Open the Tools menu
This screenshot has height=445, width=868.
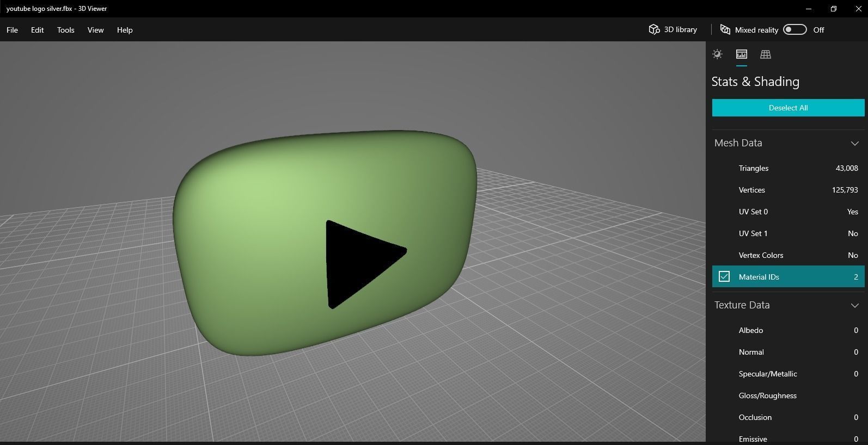[65, 30]
